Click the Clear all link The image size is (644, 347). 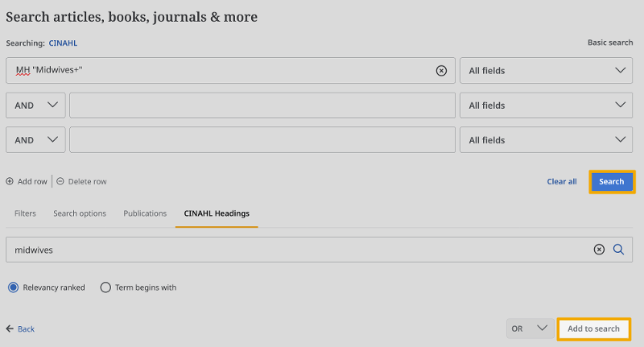click(x=562, y=181)
